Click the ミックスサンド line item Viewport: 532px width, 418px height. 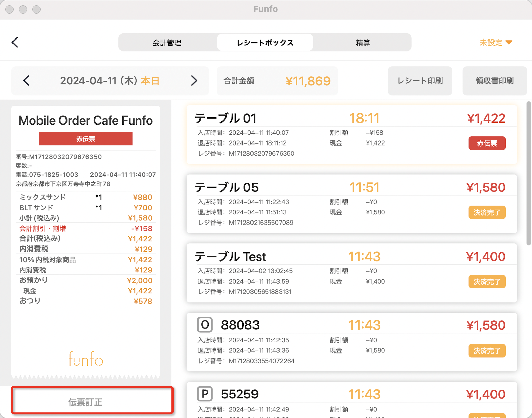pyautogui.click(x=86, y=197)
